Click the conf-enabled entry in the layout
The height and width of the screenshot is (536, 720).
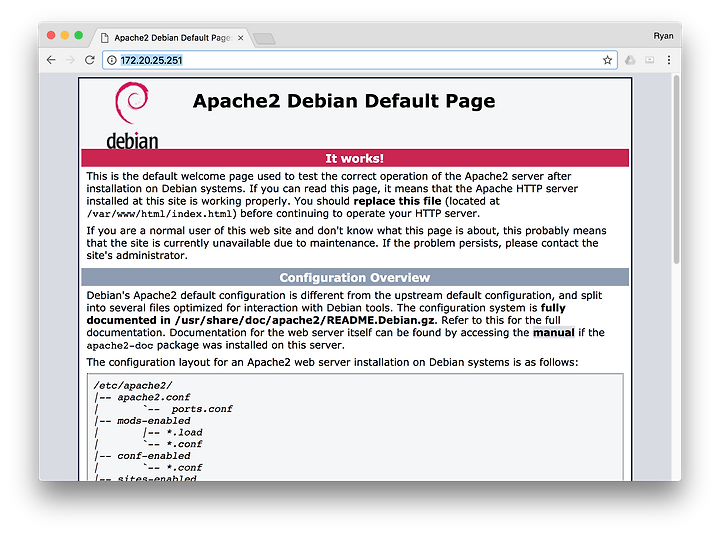coord(153,456)
